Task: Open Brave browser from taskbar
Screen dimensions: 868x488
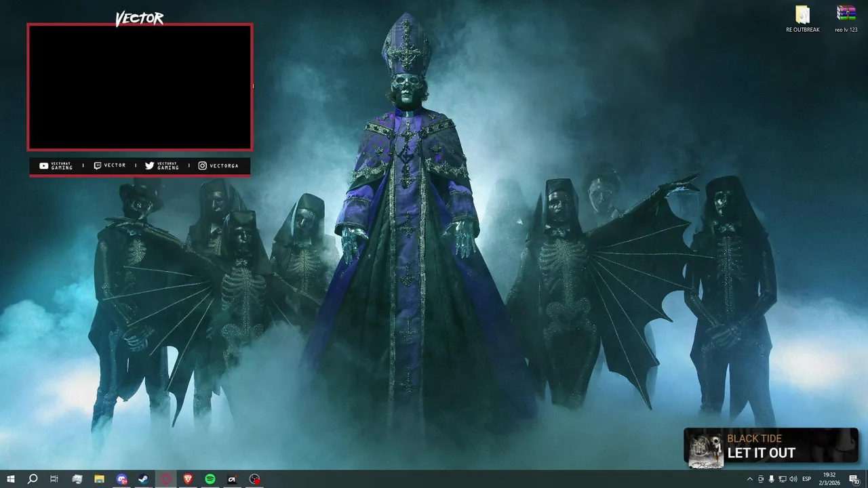Action: [x=188, y=479]
